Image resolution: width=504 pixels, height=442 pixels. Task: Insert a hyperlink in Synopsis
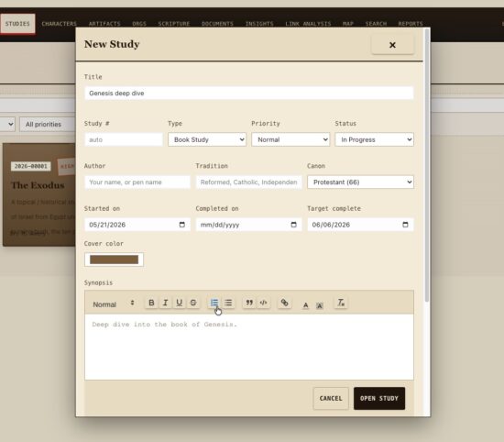point(284,303)
